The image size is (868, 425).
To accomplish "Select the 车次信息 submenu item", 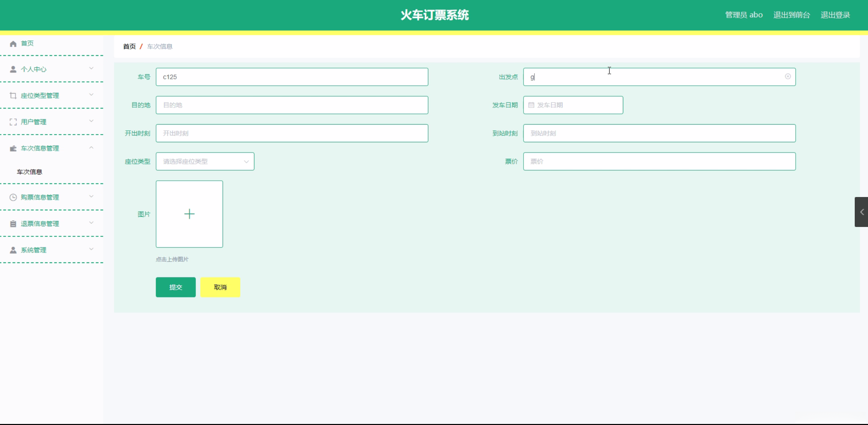I will [x=30, y=172].
